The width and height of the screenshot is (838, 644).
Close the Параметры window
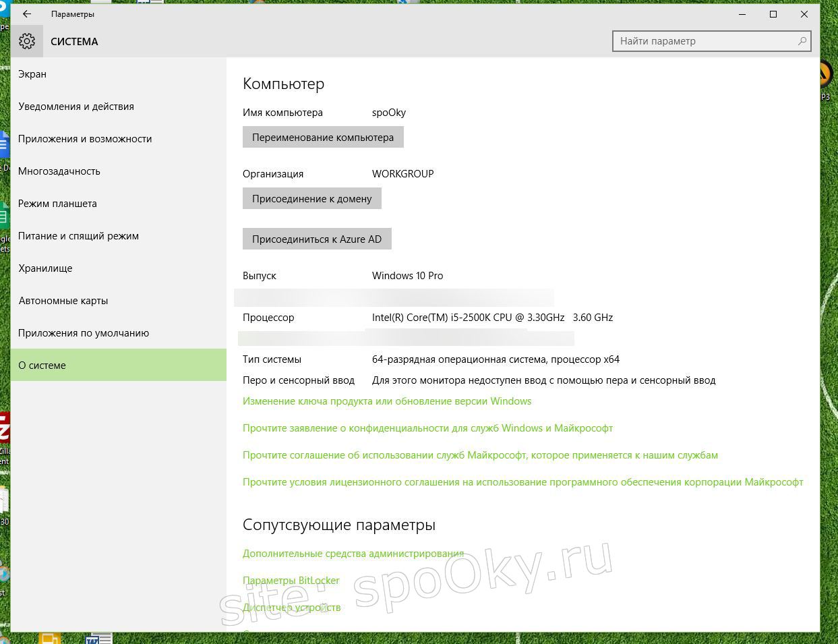pos(804,14)
